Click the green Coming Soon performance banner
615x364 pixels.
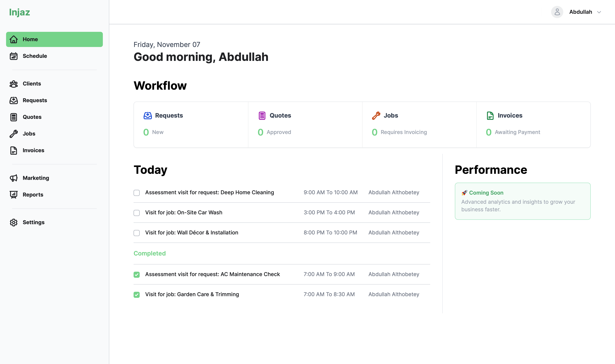522,201
